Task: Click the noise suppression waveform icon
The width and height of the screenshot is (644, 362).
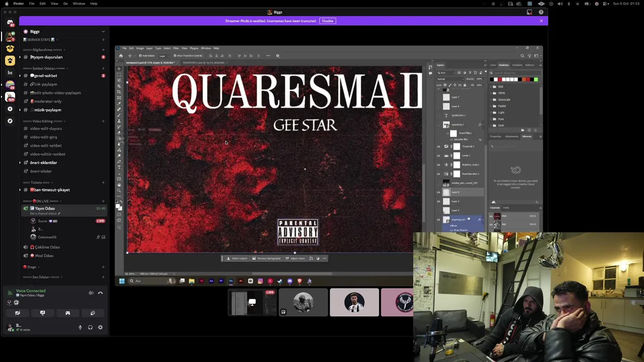Action: tap(91, 293)
